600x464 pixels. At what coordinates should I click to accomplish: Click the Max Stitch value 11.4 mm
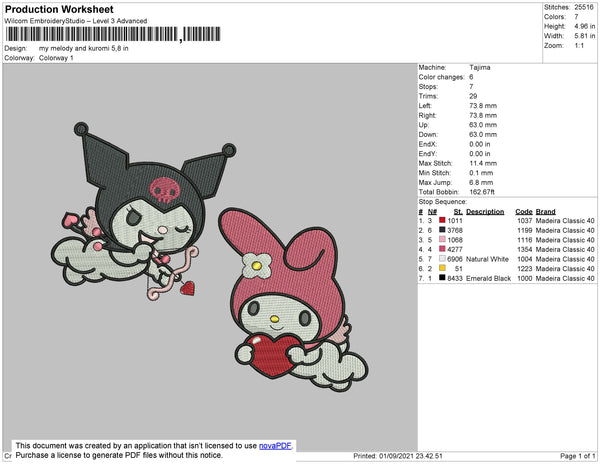point(483,163)
